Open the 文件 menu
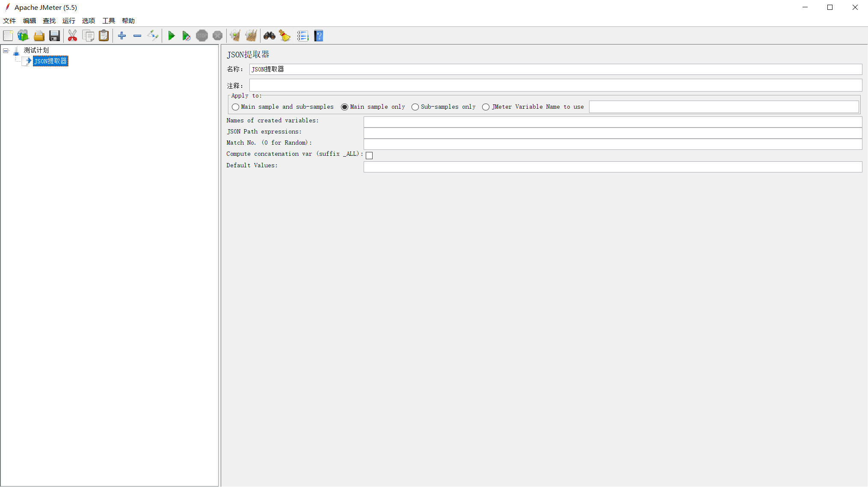The width and height of the screenshot is (868, 487). click(x=9, y=21)
